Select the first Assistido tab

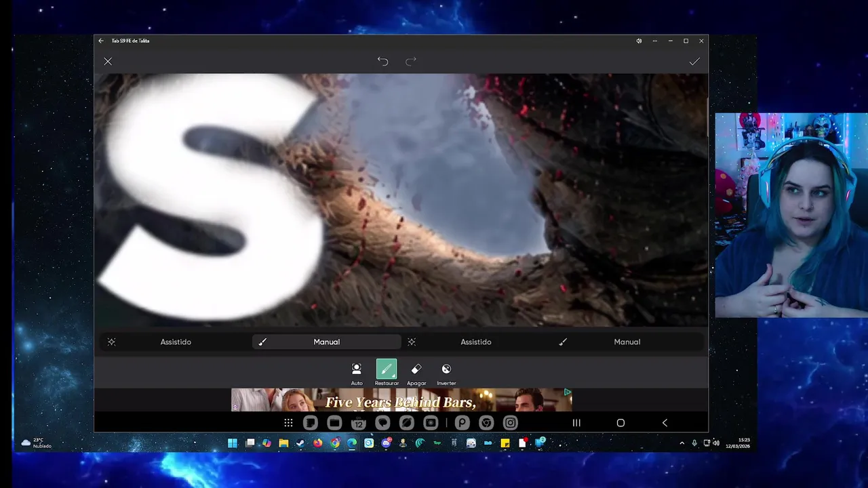(x=176, y=342)
